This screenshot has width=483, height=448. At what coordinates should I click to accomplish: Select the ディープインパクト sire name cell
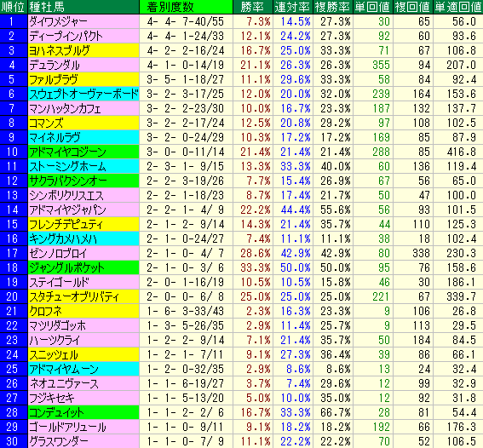(83, 36)
